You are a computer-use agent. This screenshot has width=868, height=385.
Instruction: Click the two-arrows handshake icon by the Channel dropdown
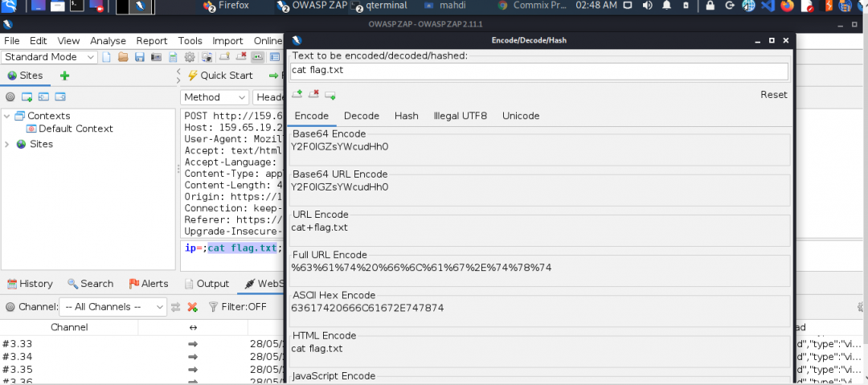[175, 307]
